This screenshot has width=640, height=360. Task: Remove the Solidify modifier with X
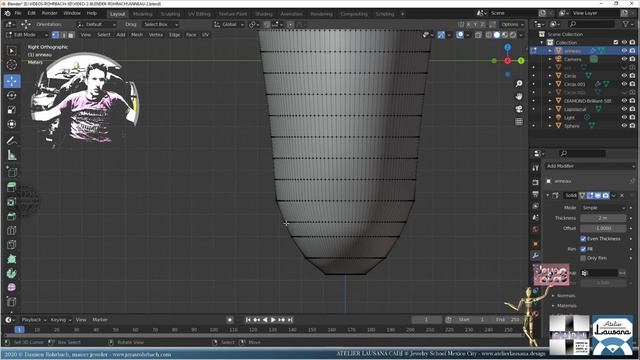point(622,196)
